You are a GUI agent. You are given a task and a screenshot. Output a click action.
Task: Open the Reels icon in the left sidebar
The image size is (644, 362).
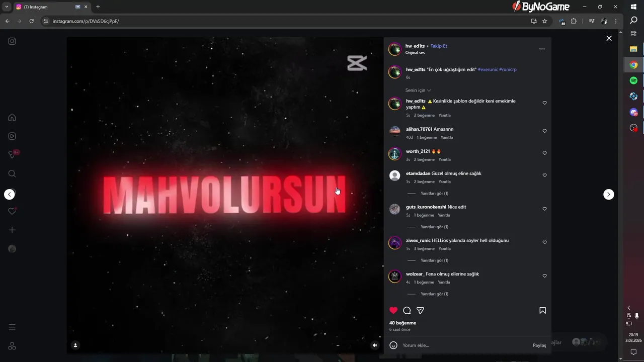pyautogui.click(x=12, y=136)
